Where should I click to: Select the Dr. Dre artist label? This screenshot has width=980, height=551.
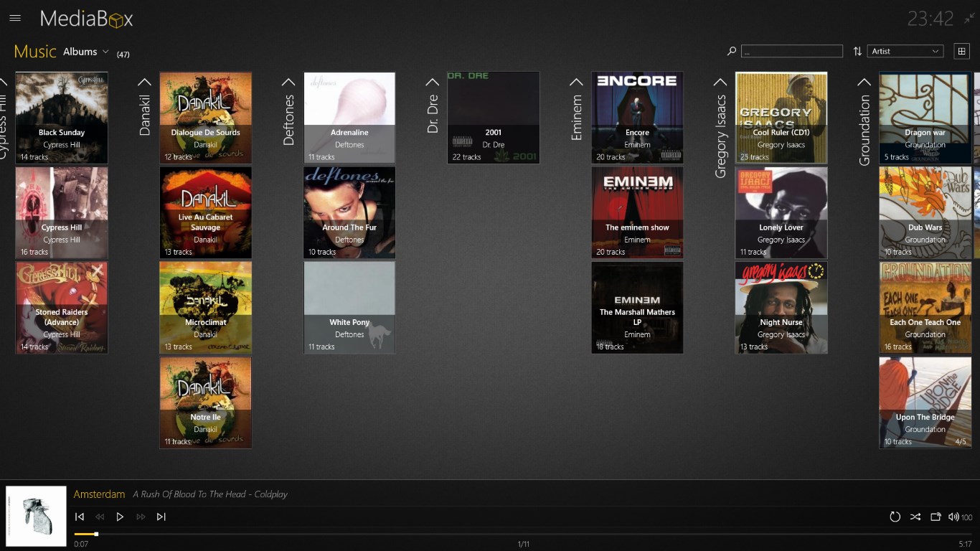(x=433, y=114)
